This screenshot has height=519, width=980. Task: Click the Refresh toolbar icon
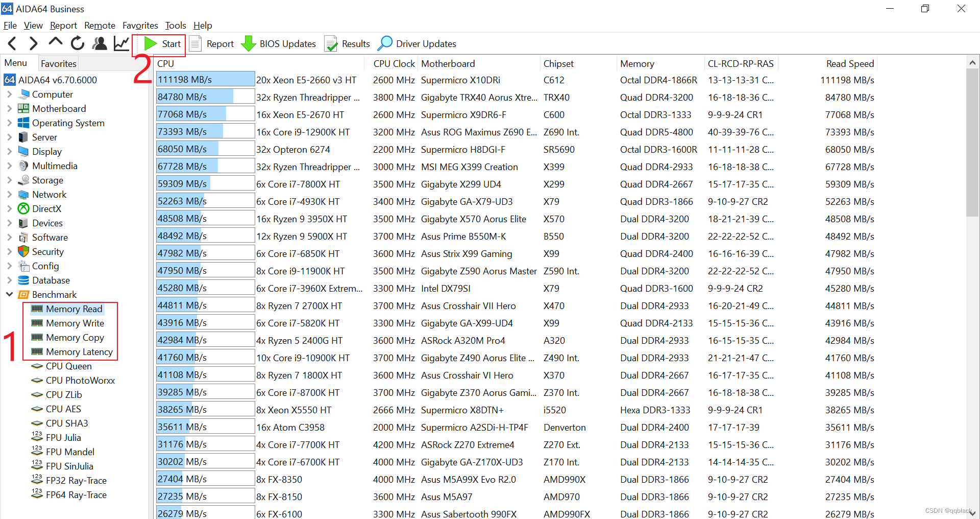click(78, 44)
